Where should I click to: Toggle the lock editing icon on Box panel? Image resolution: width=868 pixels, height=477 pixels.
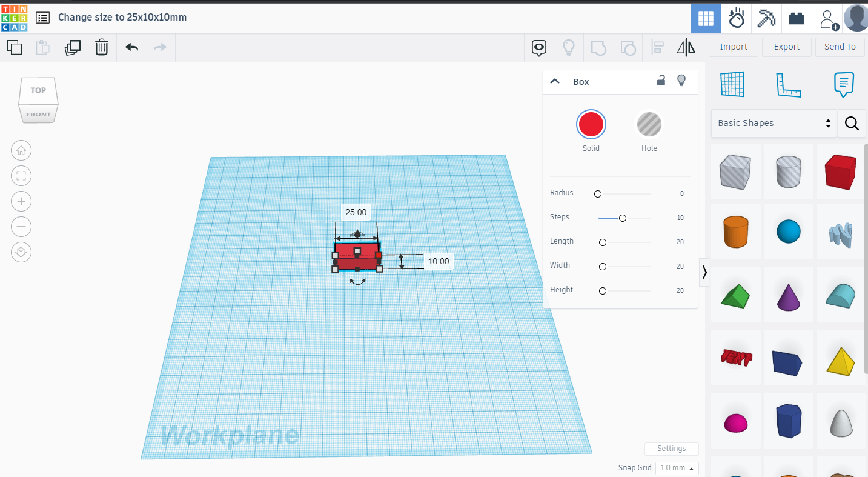pyautogui.click(x=661, y=80)
